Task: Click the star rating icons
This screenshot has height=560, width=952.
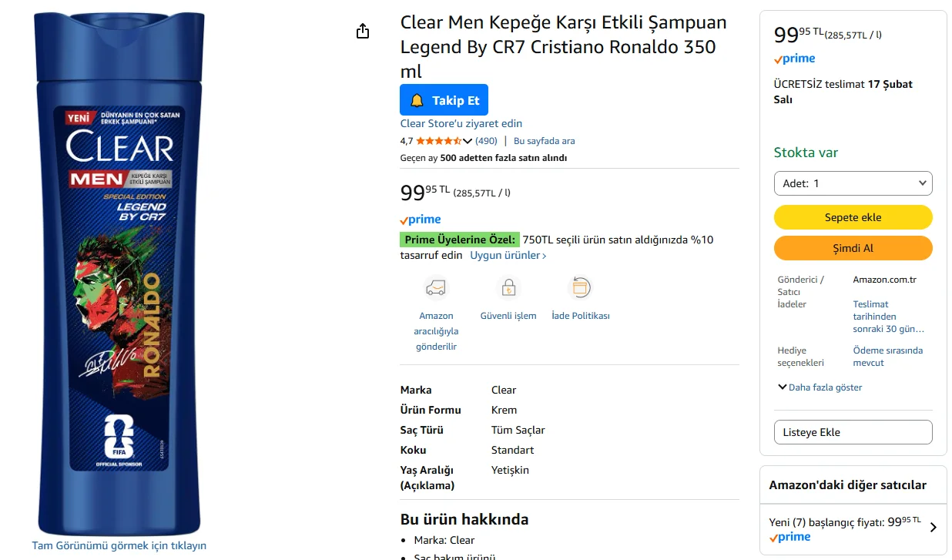Action: [x=438, y=141]
